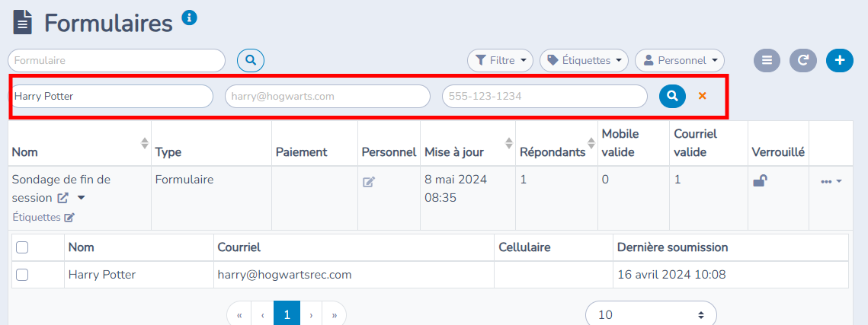Click Sondage de fin de session form name

(61, 189)
